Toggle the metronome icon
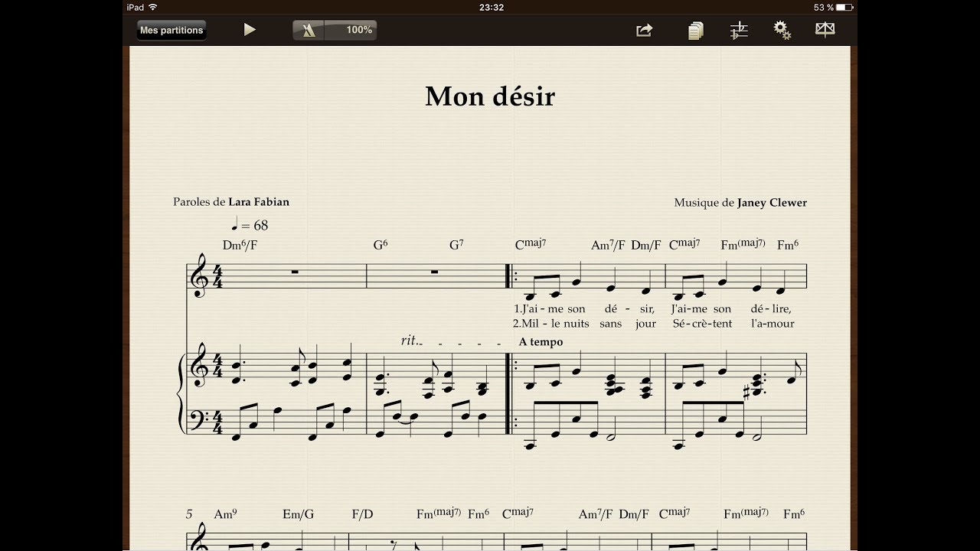The width and height of the screenshot is (980, 551). click(309, 31)
